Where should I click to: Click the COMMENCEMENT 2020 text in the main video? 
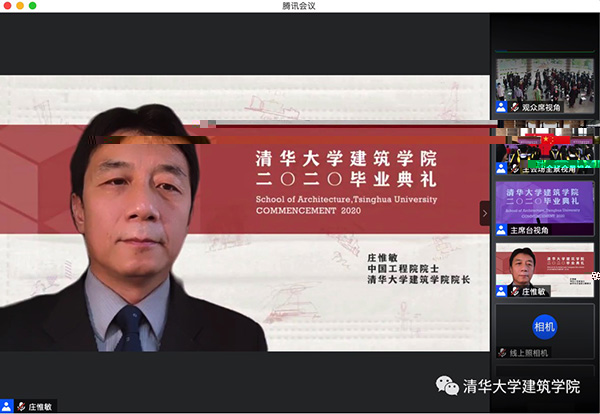308,210
